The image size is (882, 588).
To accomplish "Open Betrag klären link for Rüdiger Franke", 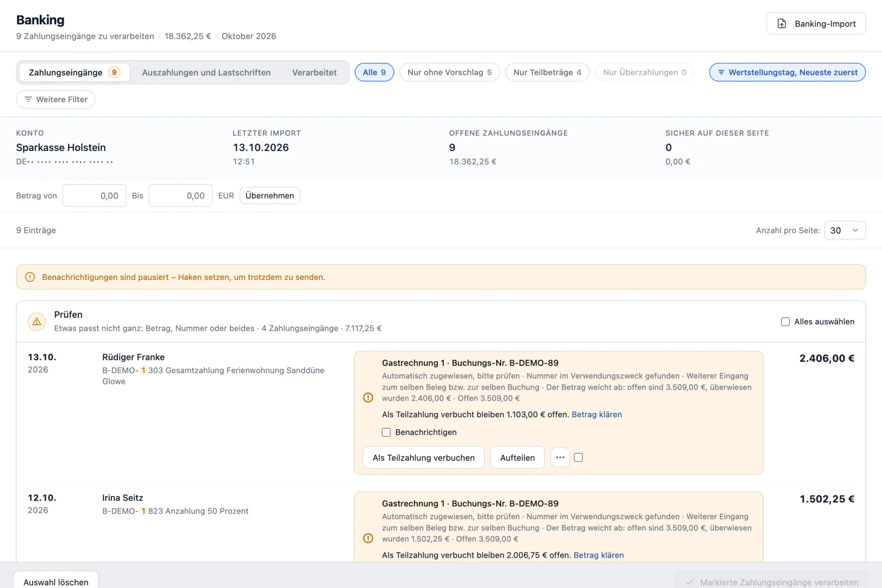I will (596, 414).
